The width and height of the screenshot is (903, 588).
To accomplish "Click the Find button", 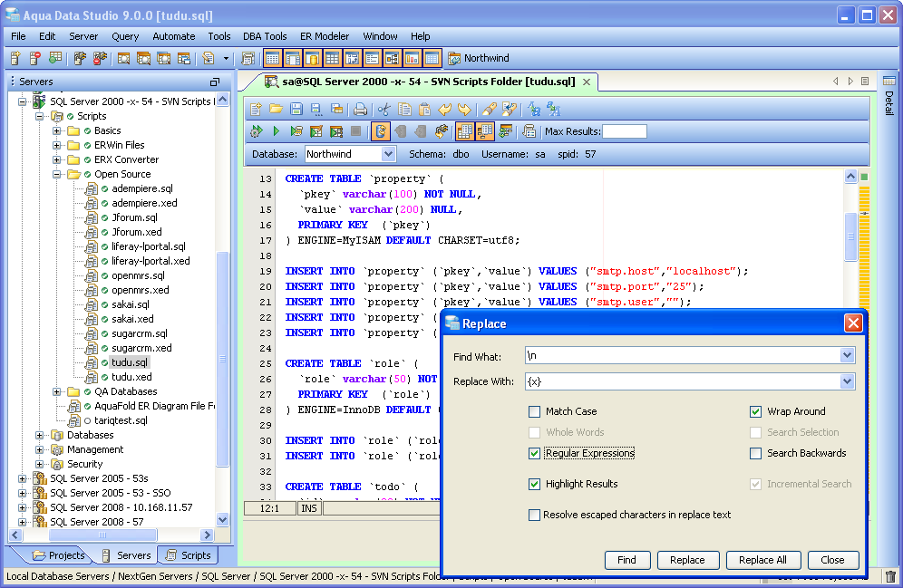I will pos(626,560).
